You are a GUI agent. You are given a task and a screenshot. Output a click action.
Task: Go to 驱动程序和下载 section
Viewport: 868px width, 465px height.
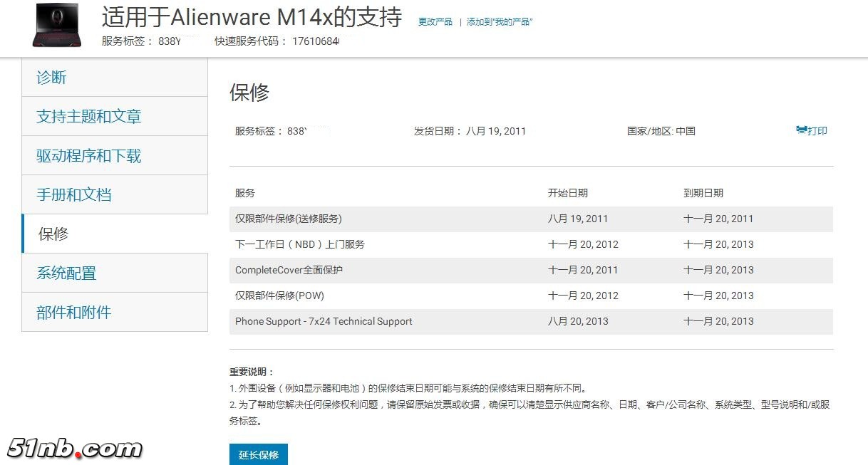(115, 155)
